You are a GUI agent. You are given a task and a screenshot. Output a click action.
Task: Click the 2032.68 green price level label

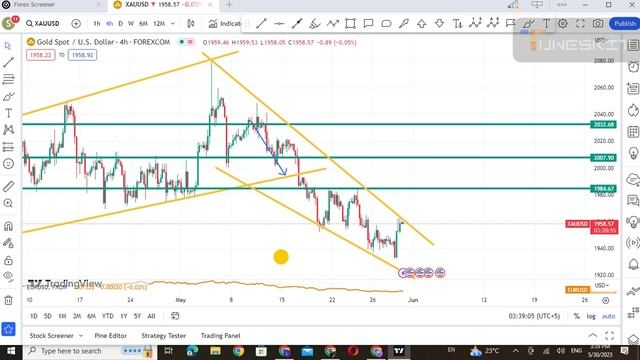click(603, 124)
